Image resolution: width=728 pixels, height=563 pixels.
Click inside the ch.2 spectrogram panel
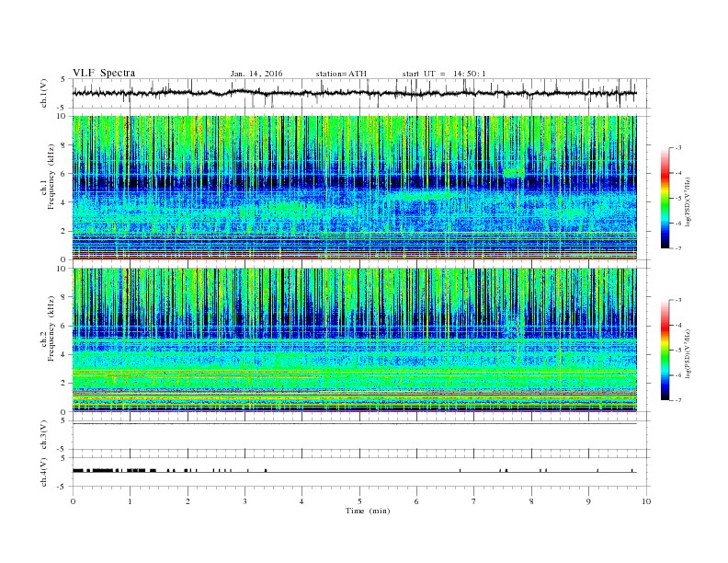pos(355,340)
